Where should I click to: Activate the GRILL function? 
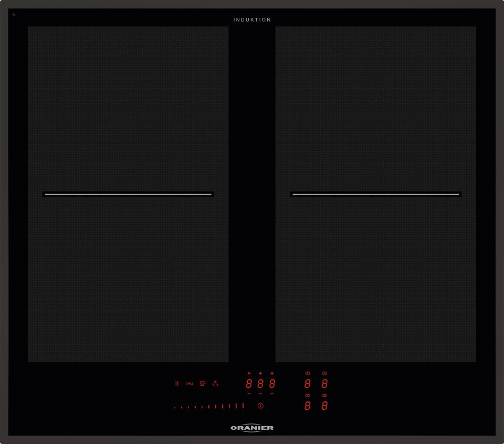coord(190,384)
